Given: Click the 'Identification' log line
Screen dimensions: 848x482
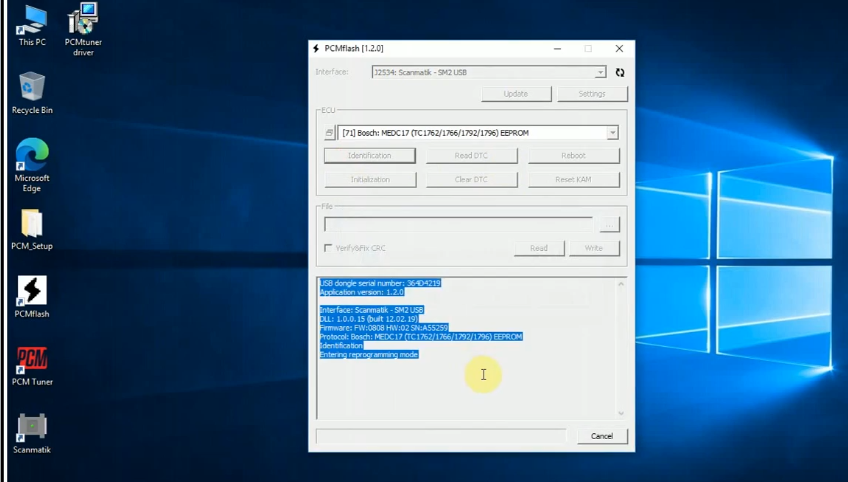Looking at the screenshot, I should 341,346.
